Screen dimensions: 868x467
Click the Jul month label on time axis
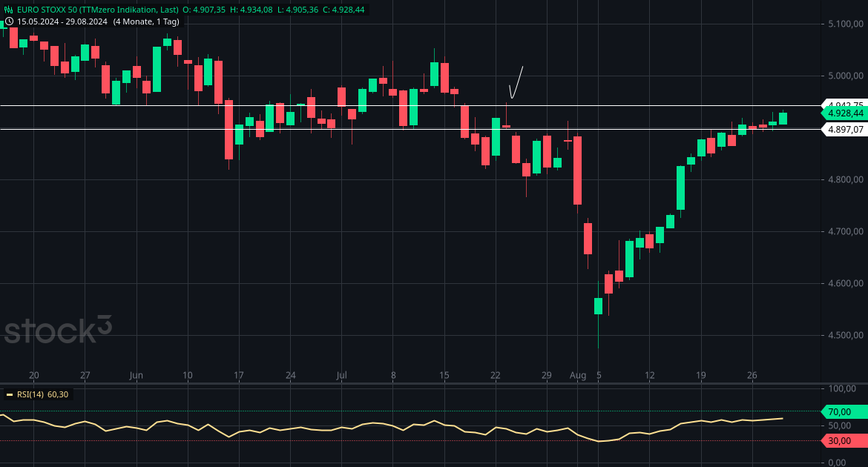pyautogui.click(x=341, y=375)
